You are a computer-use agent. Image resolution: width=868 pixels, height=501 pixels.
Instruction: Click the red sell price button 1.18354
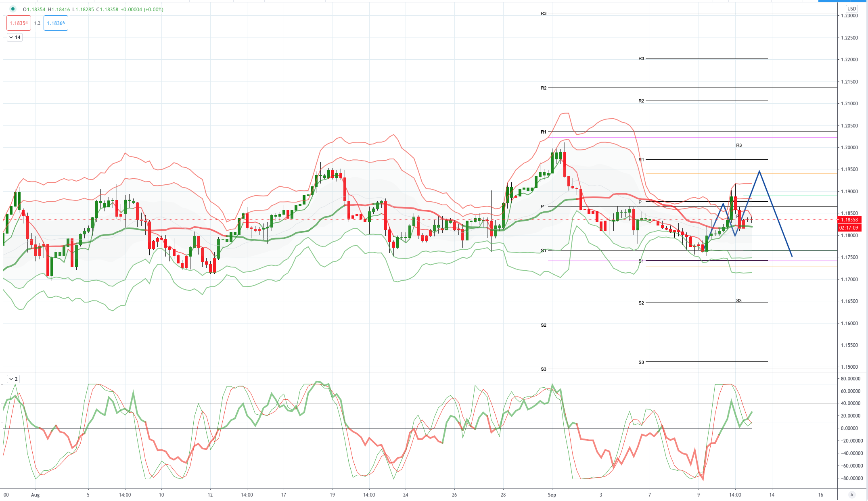pyautogui.click(x=19, y=23)
